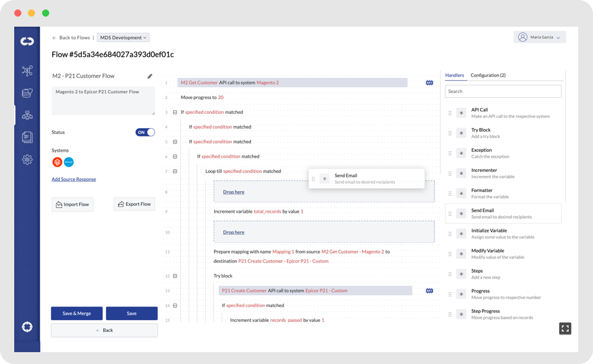593x364 pixels.
Task: Click the flow diagram icon in left sidebar
Action: pos(27,115)
